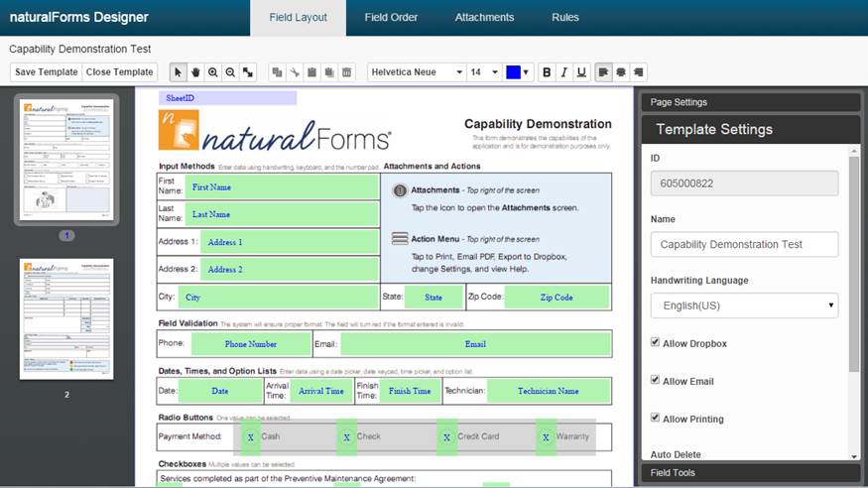Open the font color dropdown arrow
Image resolution: width=868 pixels, height=488 pixels.
[526, 72]
